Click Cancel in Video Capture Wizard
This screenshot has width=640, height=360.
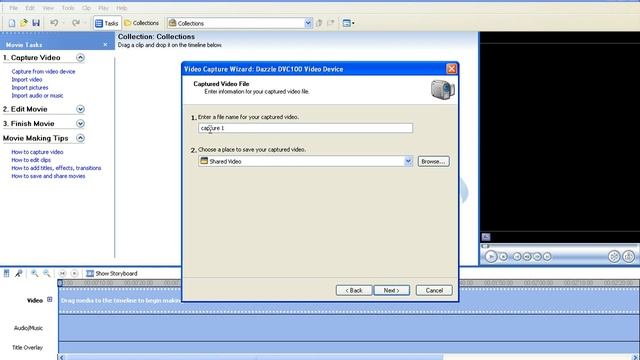[434, 290]
